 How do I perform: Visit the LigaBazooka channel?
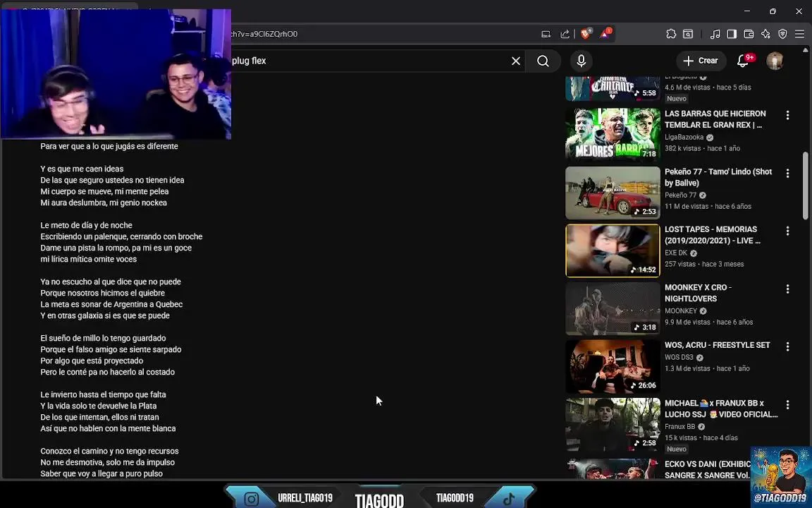(684, 138)
